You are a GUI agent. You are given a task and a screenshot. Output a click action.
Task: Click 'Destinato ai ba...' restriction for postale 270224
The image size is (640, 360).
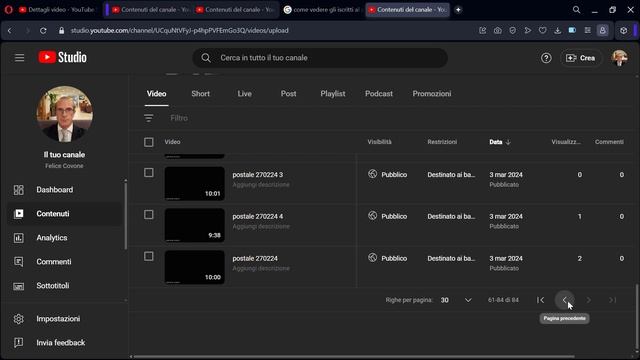451,258
